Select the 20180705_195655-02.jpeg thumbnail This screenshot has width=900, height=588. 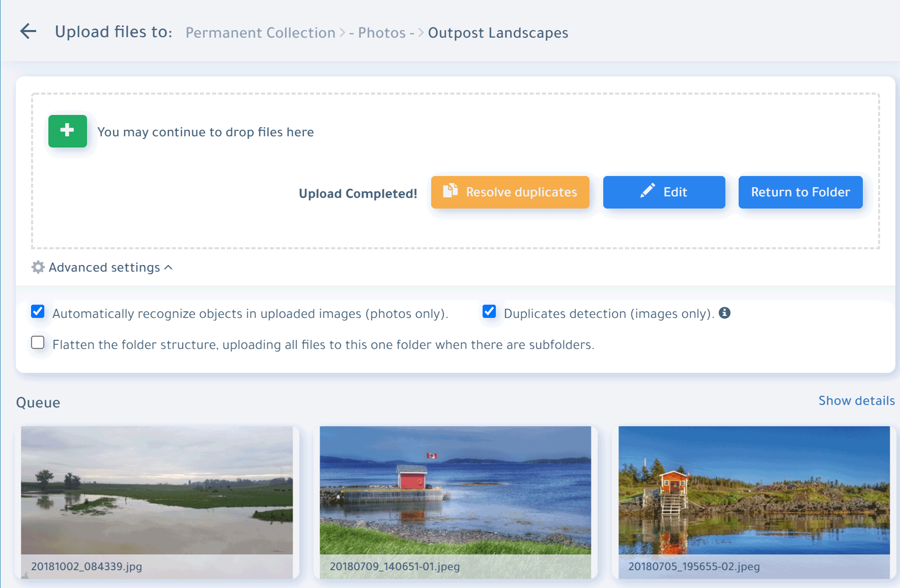point(754,490)
